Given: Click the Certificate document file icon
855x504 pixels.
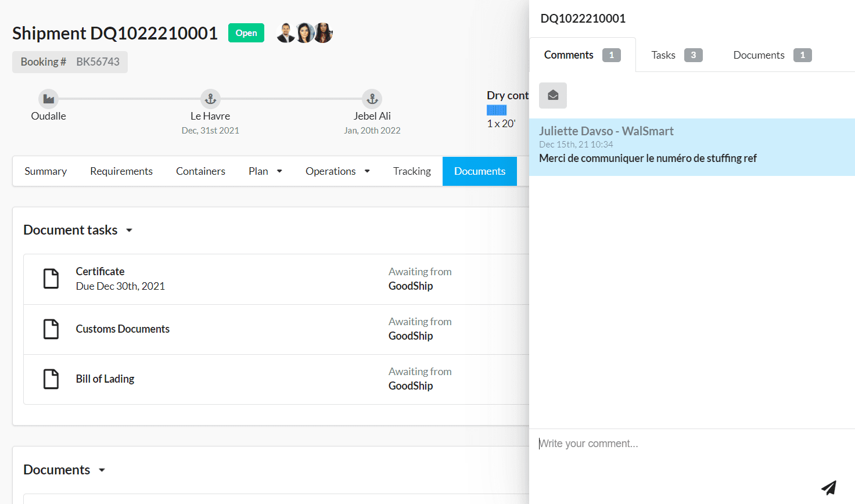Looking at the screenshot, I should click(x=51, y=279).
